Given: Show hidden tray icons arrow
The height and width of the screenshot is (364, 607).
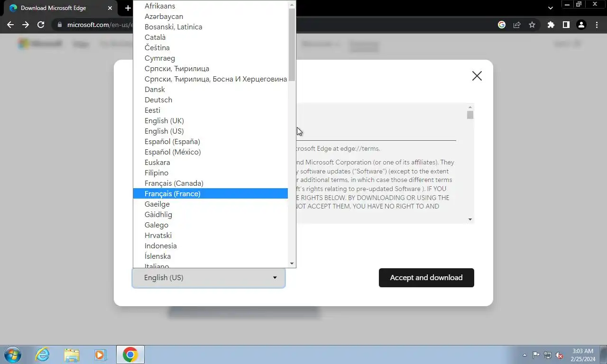Looking at the screenshot, I should [x=524, y=355].
